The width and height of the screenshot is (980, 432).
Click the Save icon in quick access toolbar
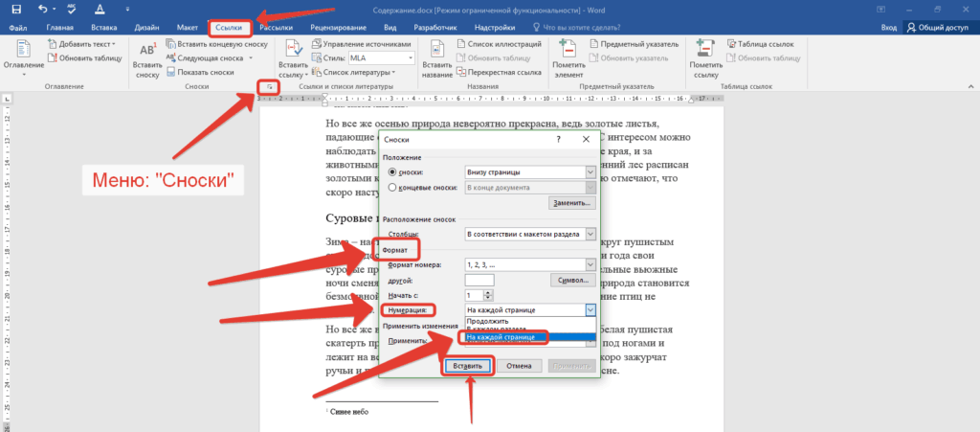pos(15,9)
